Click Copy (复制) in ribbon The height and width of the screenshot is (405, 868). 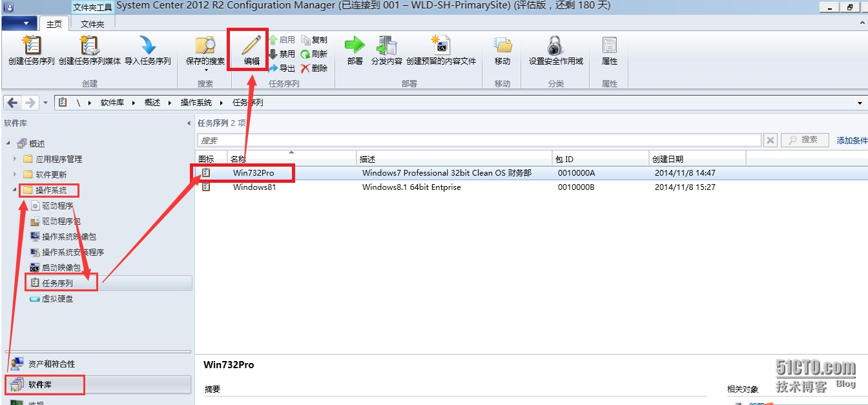[315, 40]
